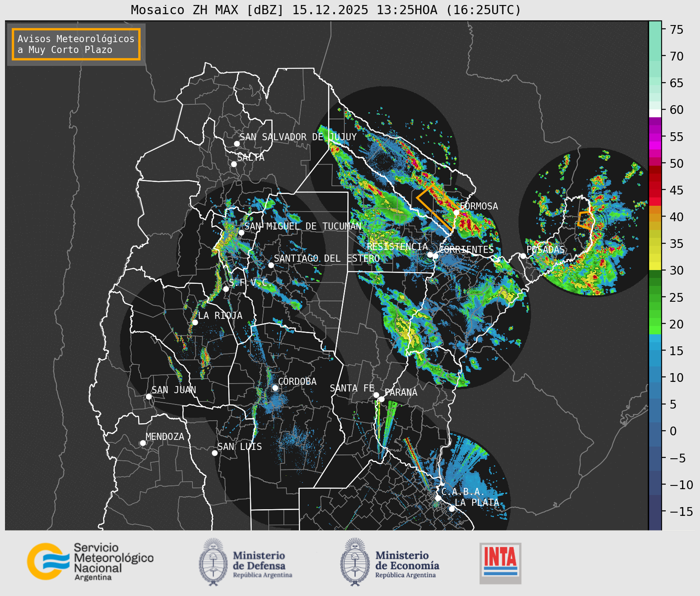Click the 13:25HOA (16:25UTC) timestamp

[x=449, y=10]
